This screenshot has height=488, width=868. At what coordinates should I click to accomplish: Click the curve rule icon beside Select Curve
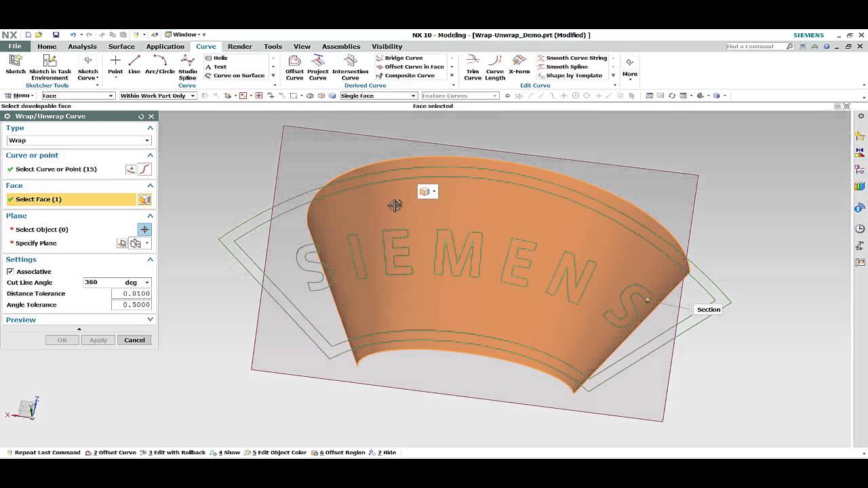144,169
